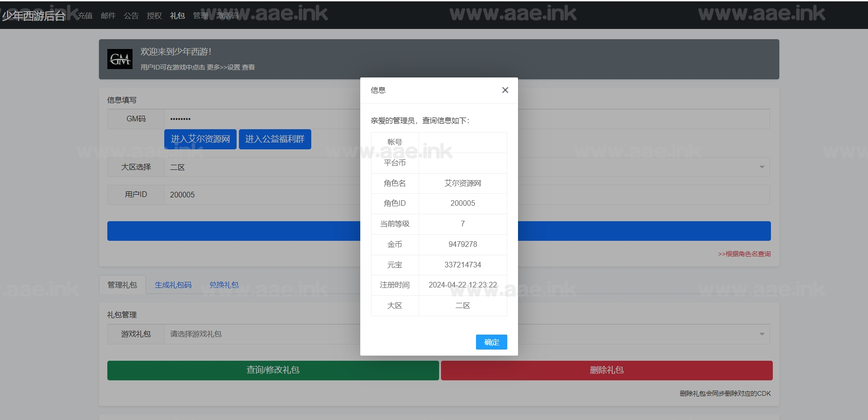Click the 少年西游后台 site title
The image size is (868, 420).
coord(34,15)
